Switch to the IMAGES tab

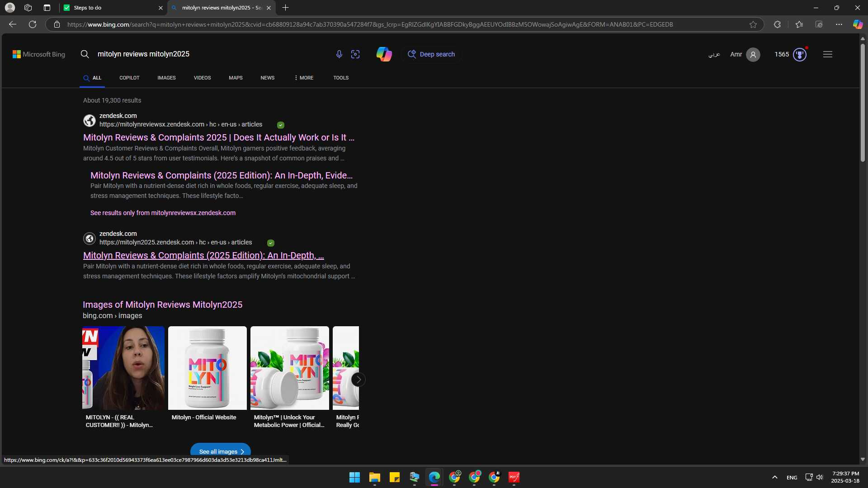tap(166, 78)
